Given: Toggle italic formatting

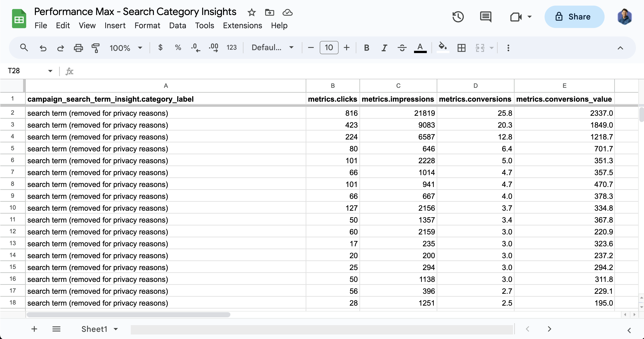Looking at the screenshot, I should tap(384, 47).
